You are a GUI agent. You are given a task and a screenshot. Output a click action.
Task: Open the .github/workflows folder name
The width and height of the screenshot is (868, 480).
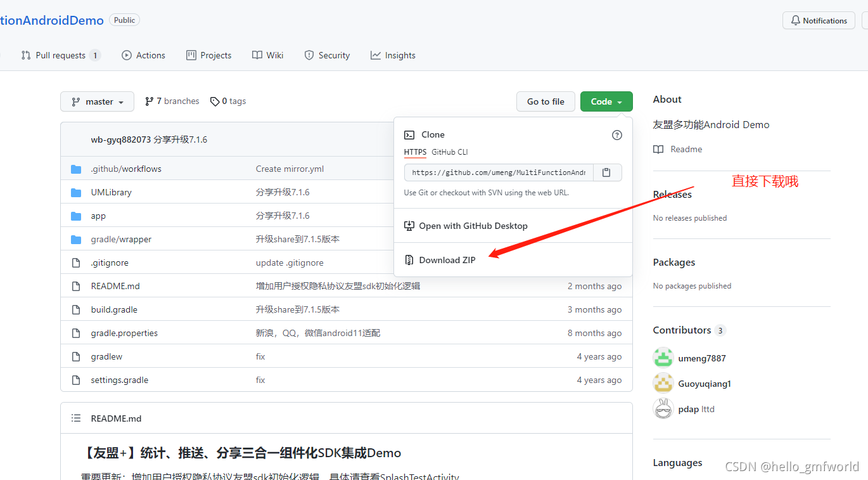click(126, 169)
